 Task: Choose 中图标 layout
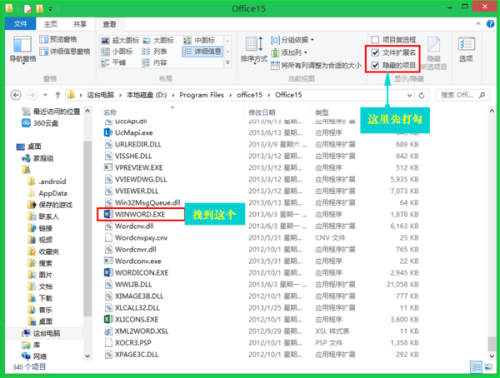[199, 40]
